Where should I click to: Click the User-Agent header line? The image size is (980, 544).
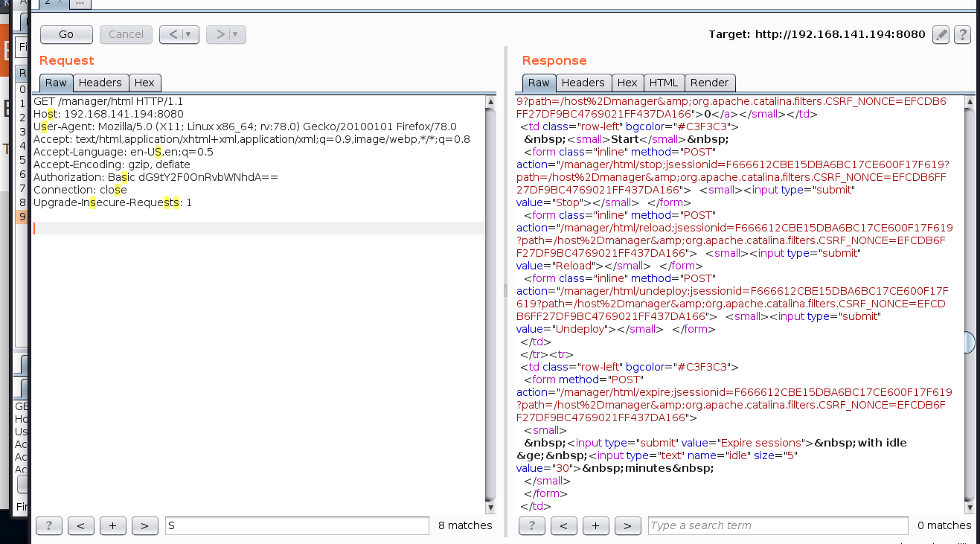point(245,127)
